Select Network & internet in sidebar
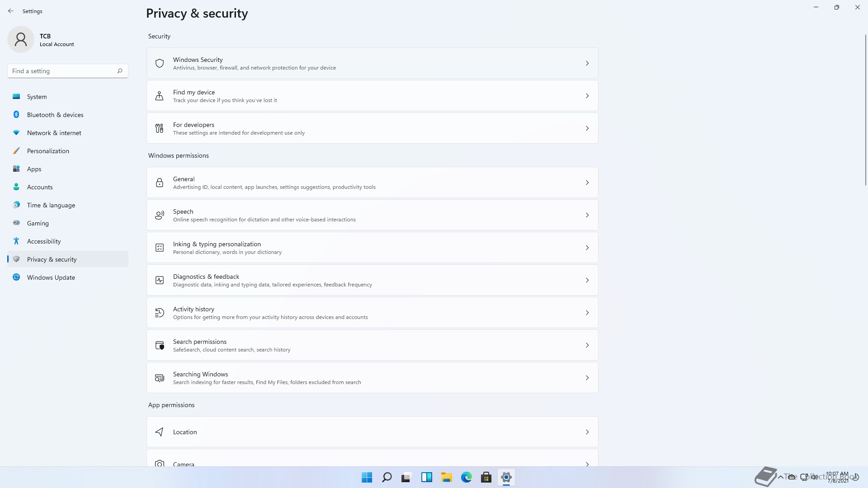868x488 pixels. (68, 133)
